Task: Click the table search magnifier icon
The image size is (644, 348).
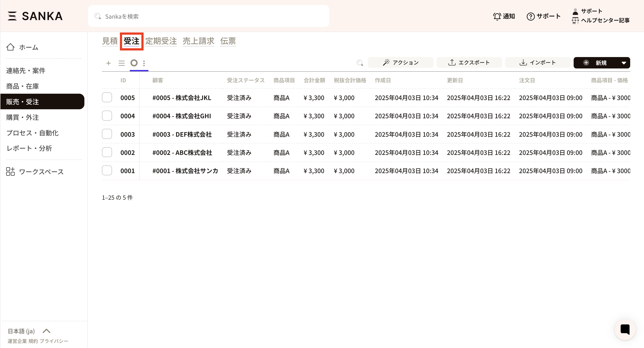Action: tap(359, 63)
